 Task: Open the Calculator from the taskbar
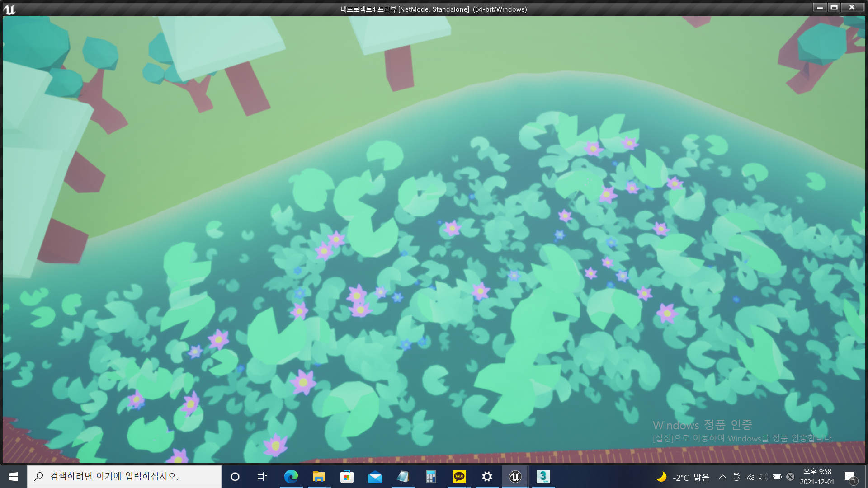(431, 477)
